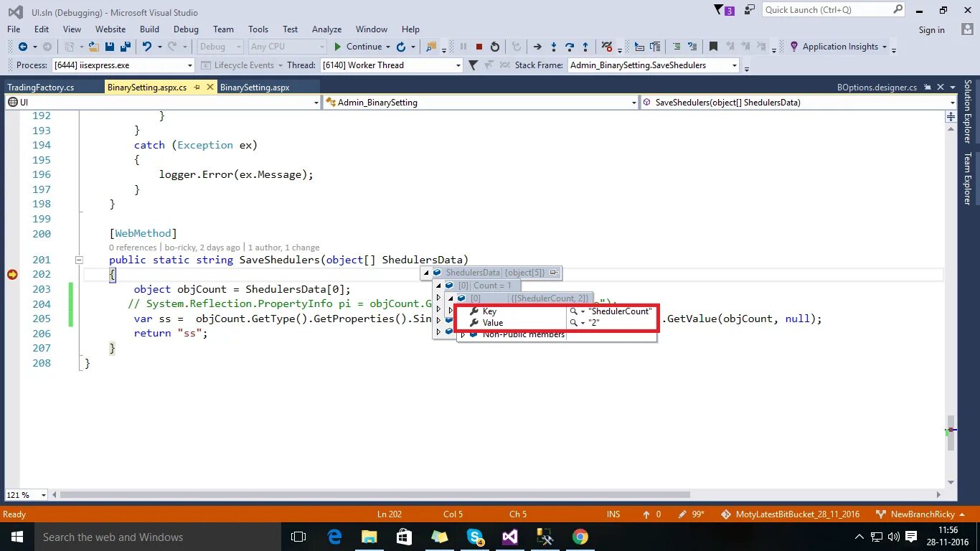Click the magnifier icon next to Key value
Viewport: 980px width, 551px height.
(x=573, y=311)
